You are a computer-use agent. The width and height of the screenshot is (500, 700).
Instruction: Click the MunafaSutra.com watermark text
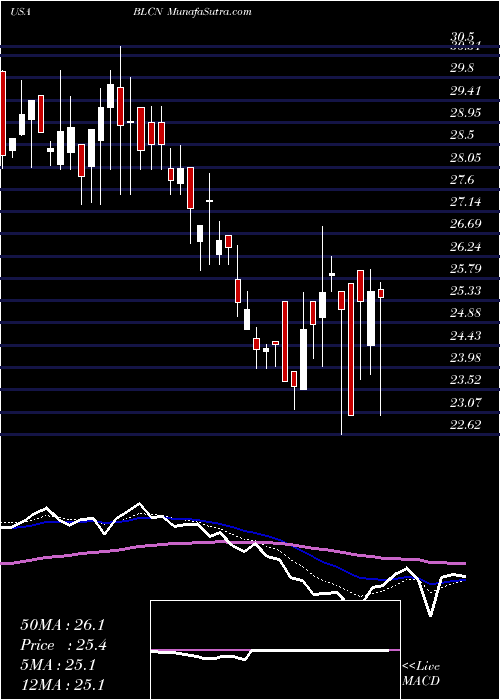pyautogui.click(x=210, y=12)
